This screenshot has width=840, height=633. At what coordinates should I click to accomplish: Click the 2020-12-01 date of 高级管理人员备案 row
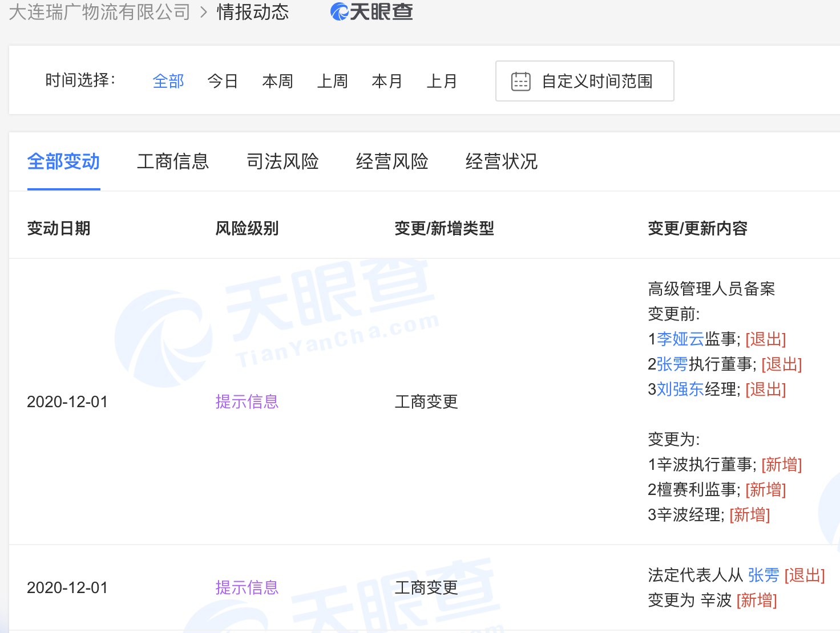[67, 402]
